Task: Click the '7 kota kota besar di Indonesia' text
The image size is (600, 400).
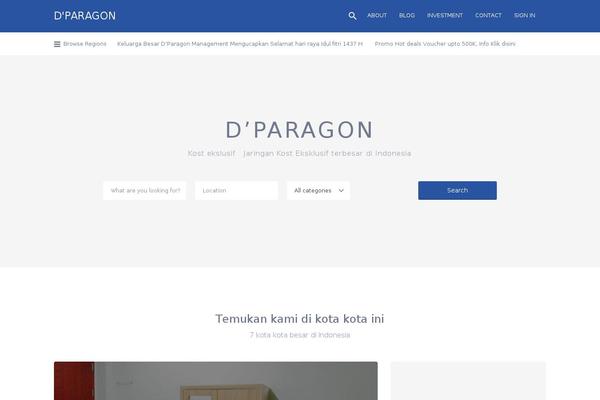Action: pos(300,335)
